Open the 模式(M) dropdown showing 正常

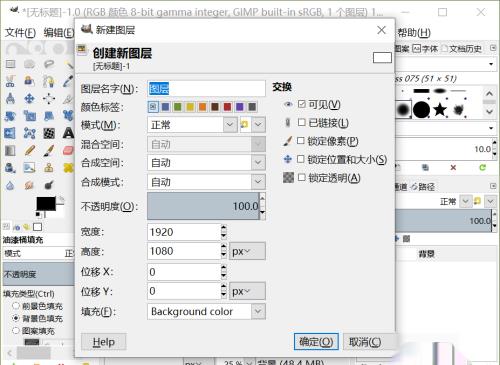pyautogui.click(x=192, y=125)
